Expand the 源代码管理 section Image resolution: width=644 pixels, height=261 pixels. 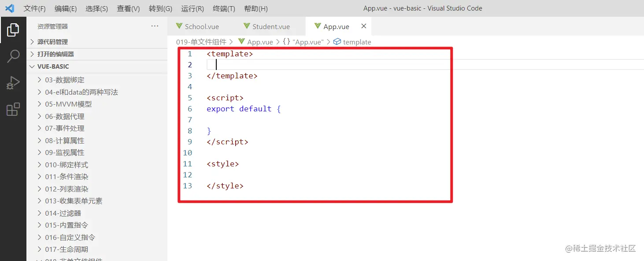(x=97, y=42)
